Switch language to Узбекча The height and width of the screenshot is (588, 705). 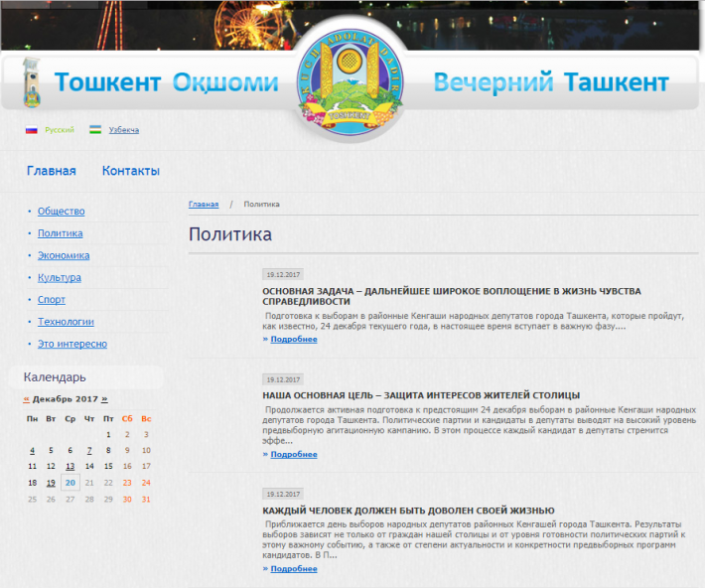tap(123, 130)
